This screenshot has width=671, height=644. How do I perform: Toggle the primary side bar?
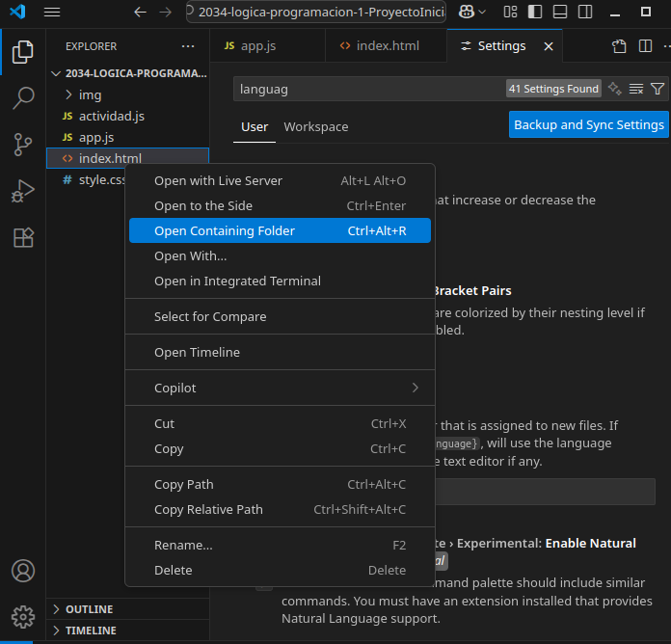click(x=535, y=12)
